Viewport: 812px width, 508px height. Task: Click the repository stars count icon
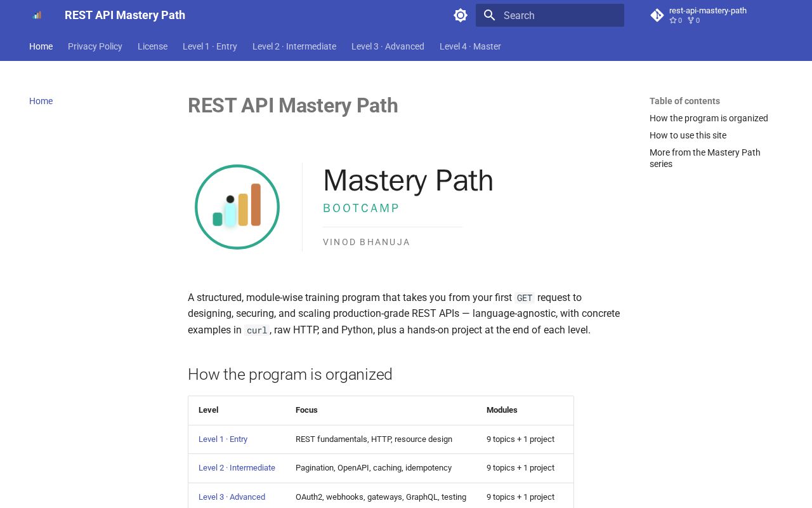673,20
